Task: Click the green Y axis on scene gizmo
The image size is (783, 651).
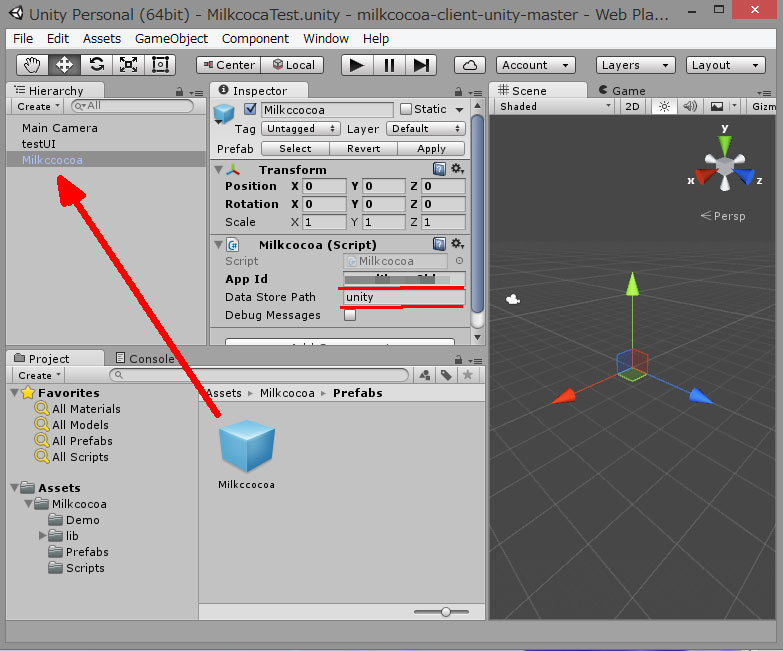Action: point(725,145)
